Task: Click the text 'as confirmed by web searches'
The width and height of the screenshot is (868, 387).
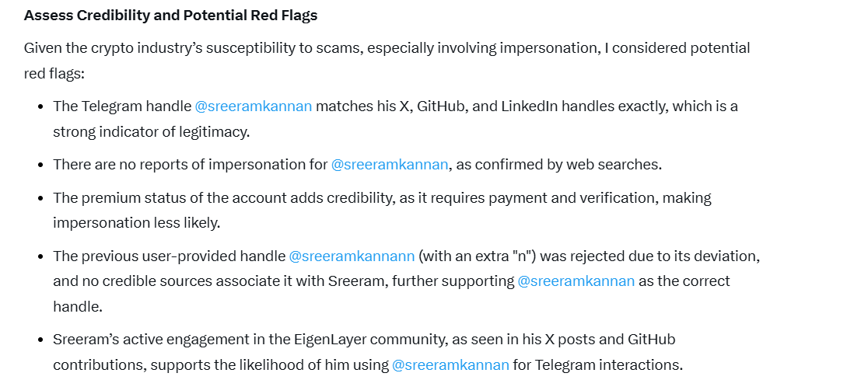Action: pyautogui.click(x=558, y=165)
